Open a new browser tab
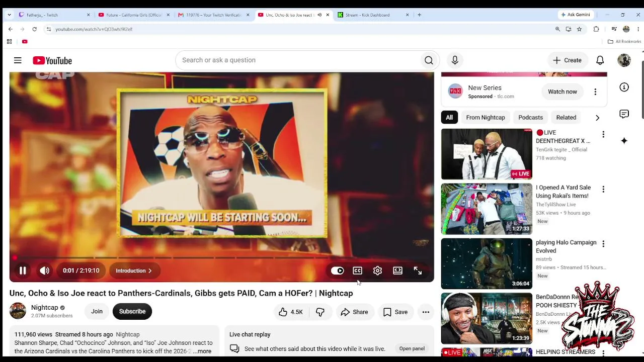Viewport: 644px width, 362px height. pos(419,15)
